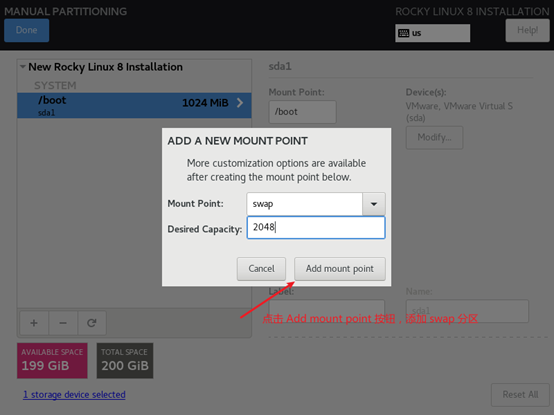Click the reload storage configuration icon
This screenshot has width=554, height=415.
pos(92,323)
